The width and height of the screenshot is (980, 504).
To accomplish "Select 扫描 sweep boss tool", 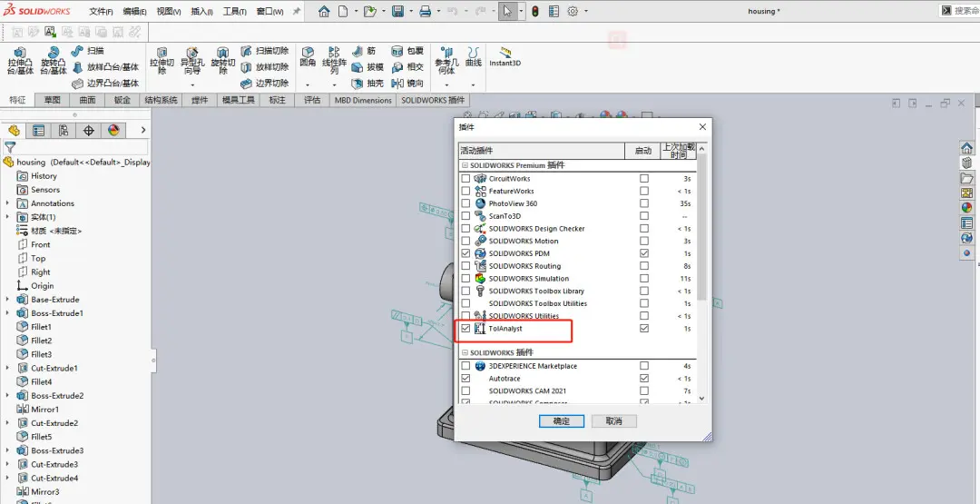I will click(x=88, y=51).
